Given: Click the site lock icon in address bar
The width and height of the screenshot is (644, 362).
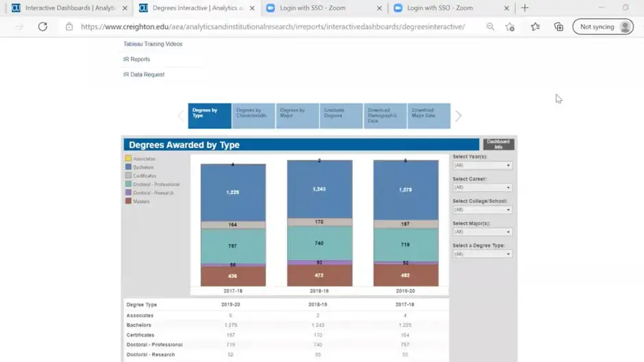Looking at the screenshot, I should tap(69, 27).
